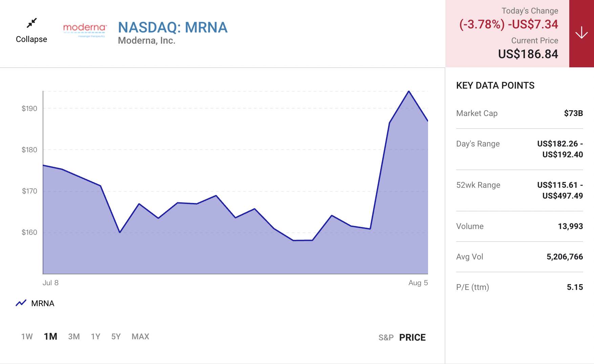Click the Moderna, Inc. company name
Screen dimensions: 594x364
pyautogui.click(x=146, y=41)
